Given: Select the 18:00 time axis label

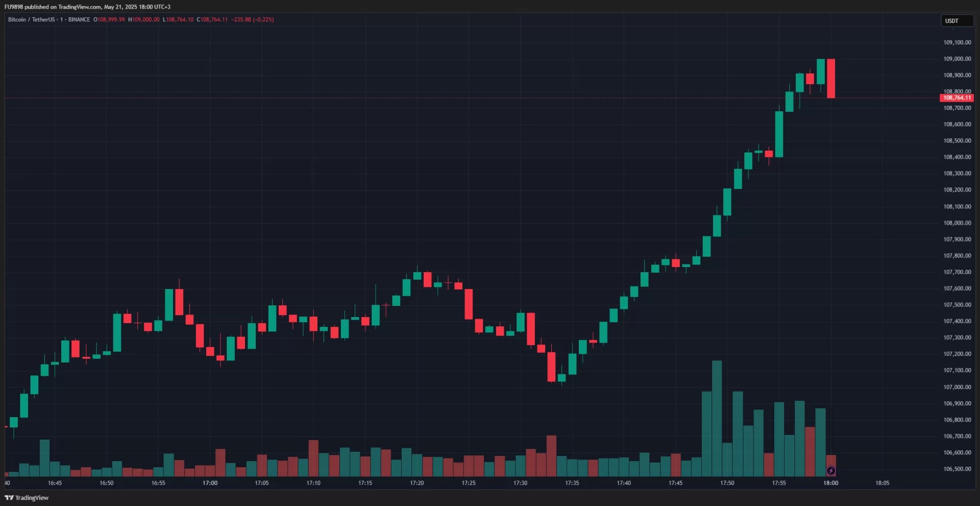Looking at the screenshot, I should [830, 483].
